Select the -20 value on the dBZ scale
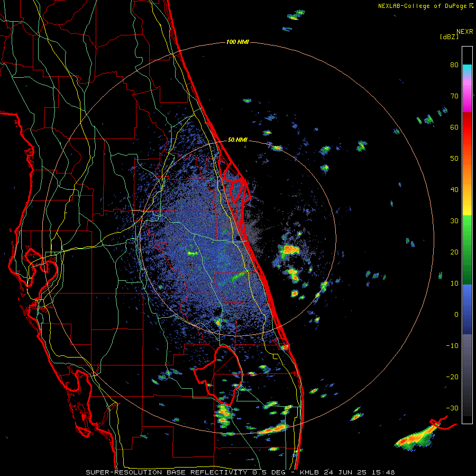Screen dimensions: 476x476 point(452,377)
